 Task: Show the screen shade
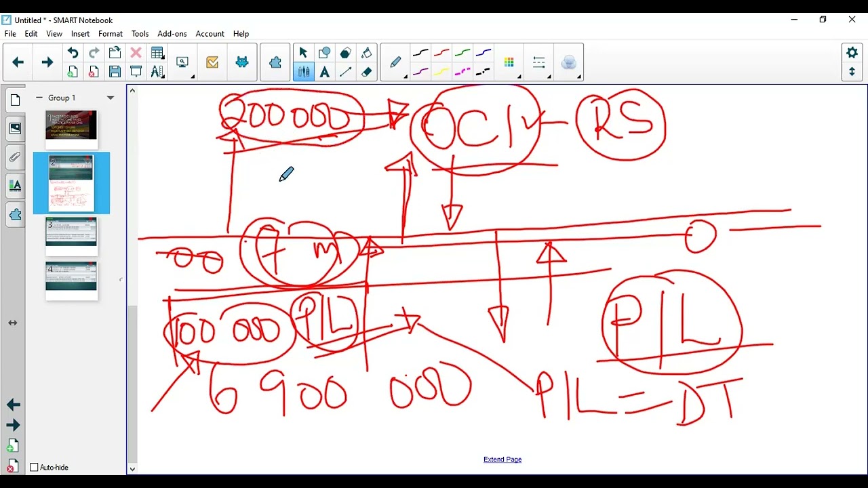136,72
